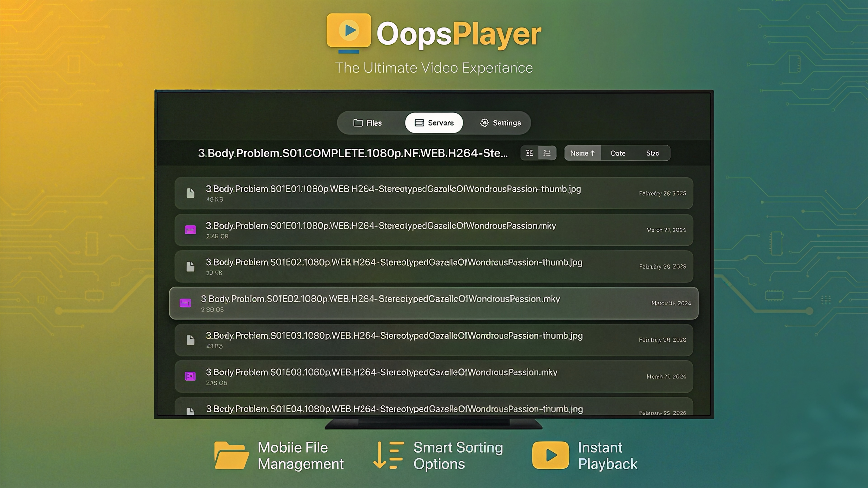Click the purple video icon of S01E03 mkv
The width and height of the screenshot is (868, 488).
click(x=190, y=376)
